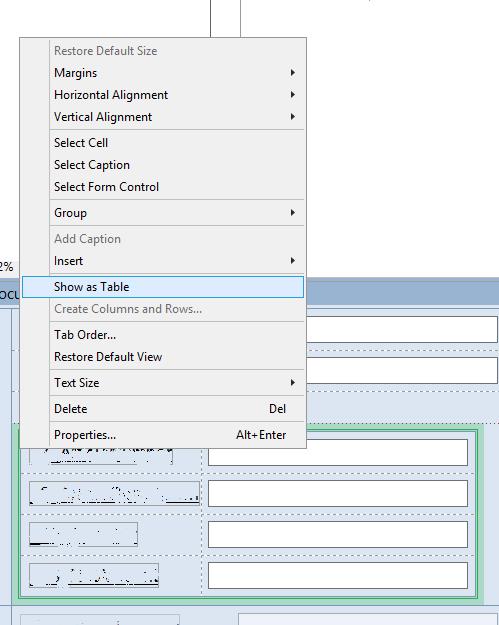This screenshot has width=499, height=625.
Task: Delete the selected form element
Action: click(x=163, y=409)
